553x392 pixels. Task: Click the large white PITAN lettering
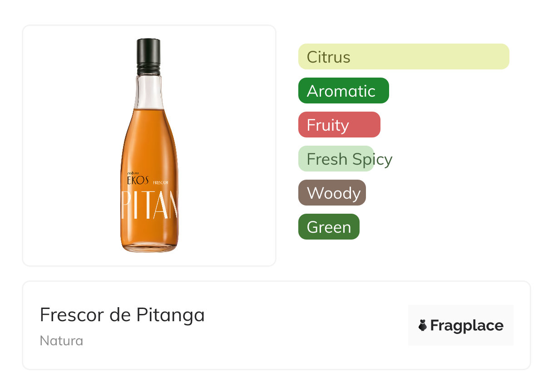pos(149,205)
